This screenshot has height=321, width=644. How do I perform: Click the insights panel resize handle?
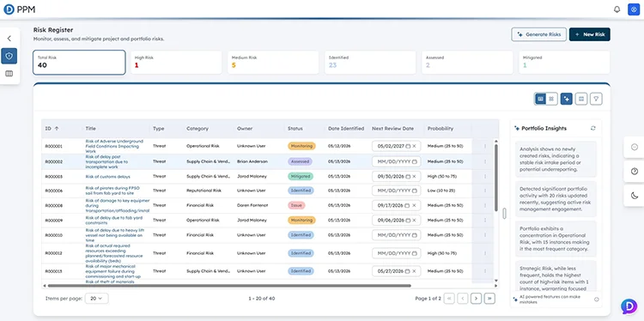point(504,213)
